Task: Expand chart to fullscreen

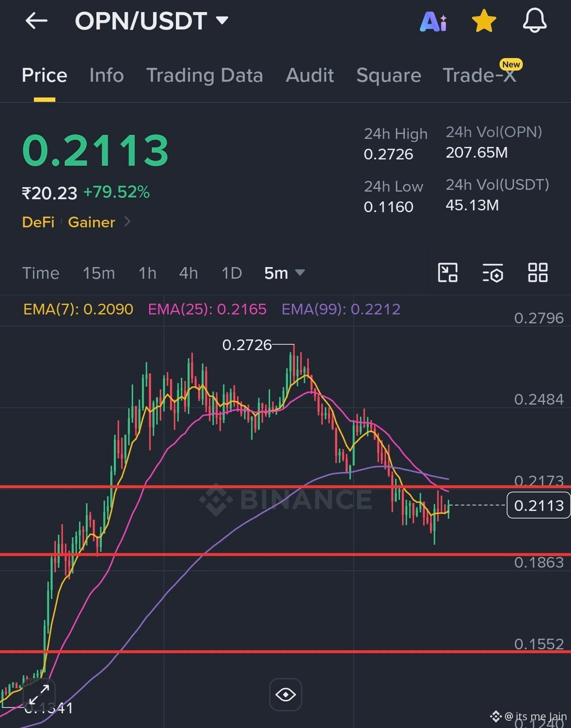Action: [39, 695]
